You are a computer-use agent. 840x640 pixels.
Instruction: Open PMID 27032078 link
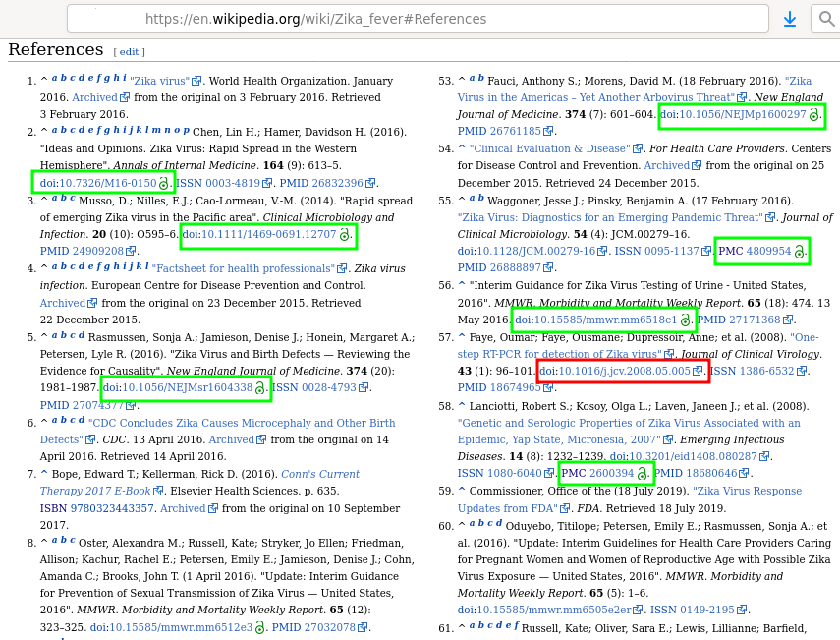[x=314, y=626]
